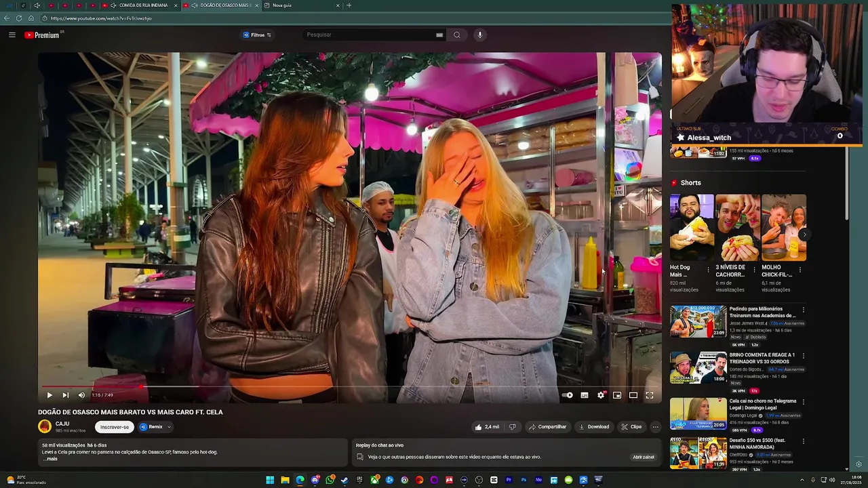The height and width of the screenshot is (488, 868).
Task: Open the 3 NÍVEIS DE CACHORR... short
Action: (738, 228)
